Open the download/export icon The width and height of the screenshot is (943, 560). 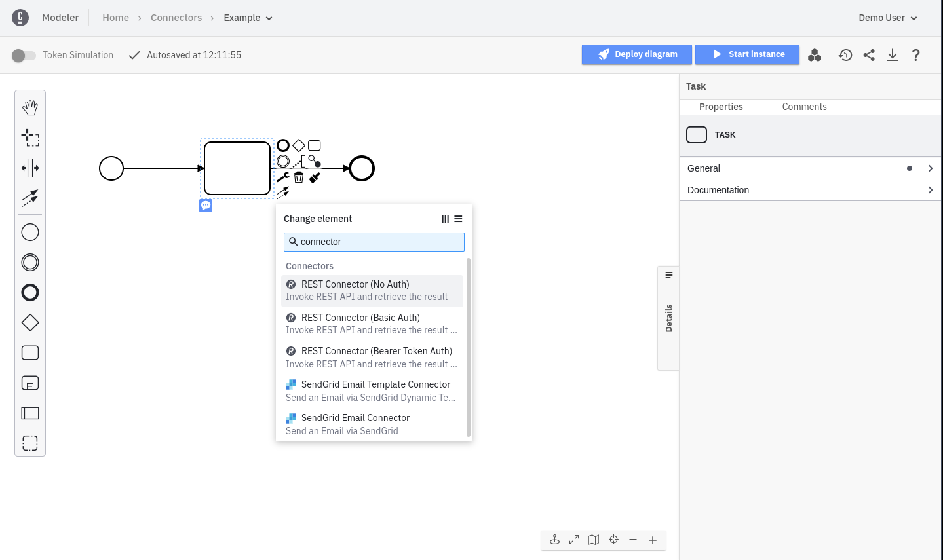pos(893,55)
